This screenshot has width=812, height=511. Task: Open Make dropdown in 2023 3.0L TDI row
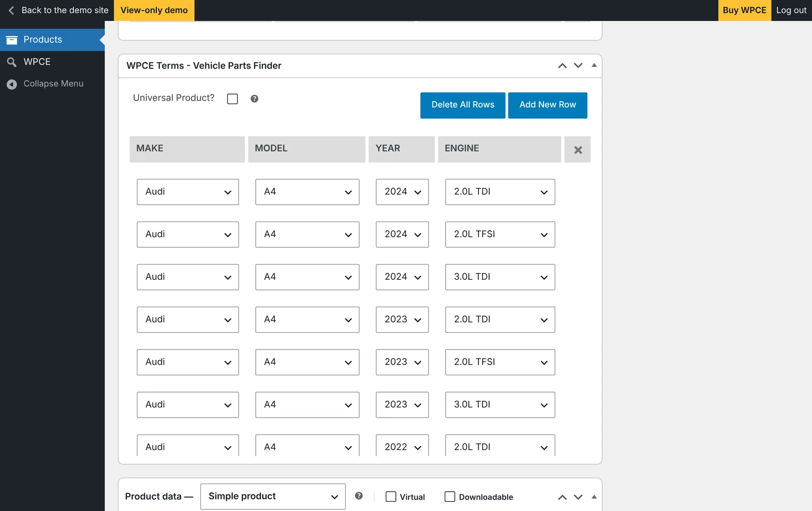(x=188, y=405)
